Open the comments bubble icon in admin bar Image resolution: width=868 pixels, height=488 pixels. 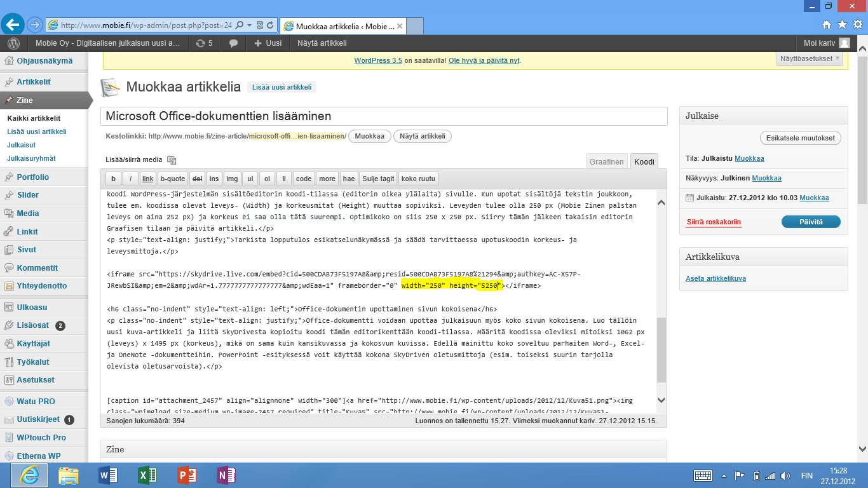234,43
